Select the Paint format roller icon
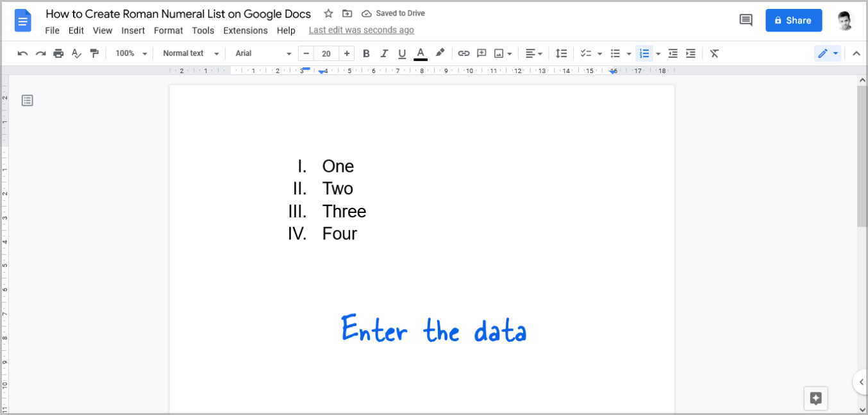This screenshot has width=868, height=415. pyautogui.click(x=94, y=53)
